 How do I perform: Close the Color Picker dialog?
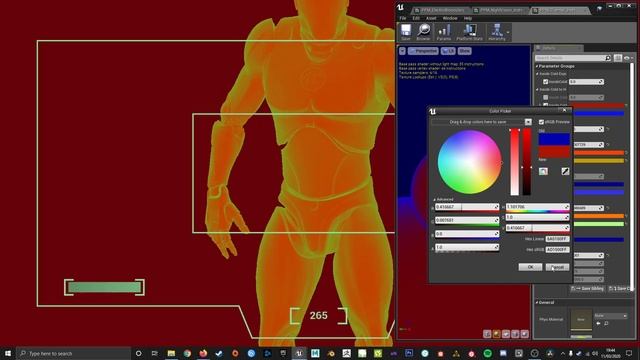564,110
